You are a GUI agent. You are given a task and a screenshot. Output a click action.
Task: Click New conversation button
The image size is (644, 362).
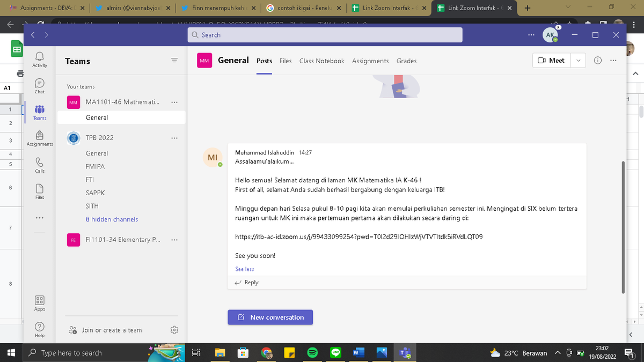point(270,317)
